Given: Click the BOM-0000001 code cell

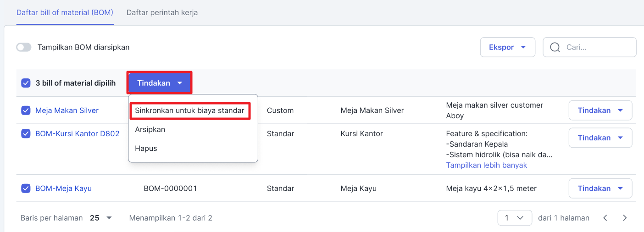Looking at the screenshot, I should 171,188.
